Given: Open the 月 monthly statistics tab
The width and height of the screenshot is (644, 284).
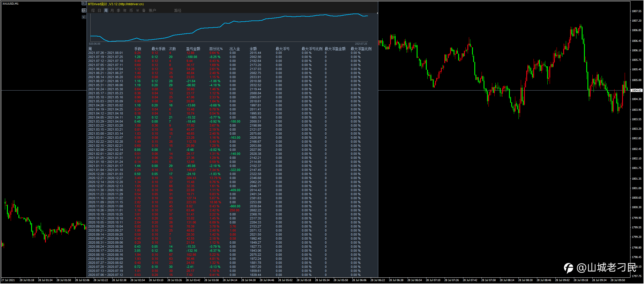Looking at the screenshot, I should (x=112, y=10).
